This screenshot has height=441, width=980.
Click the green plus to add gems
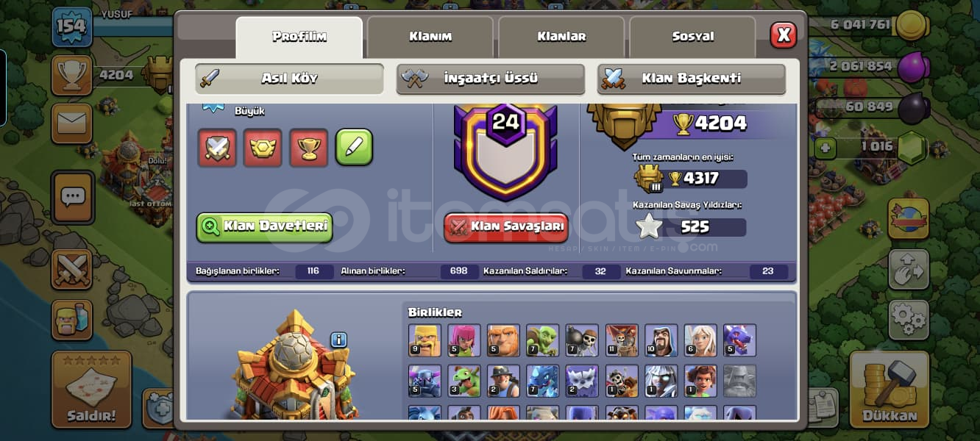click(x=825, y=147)
